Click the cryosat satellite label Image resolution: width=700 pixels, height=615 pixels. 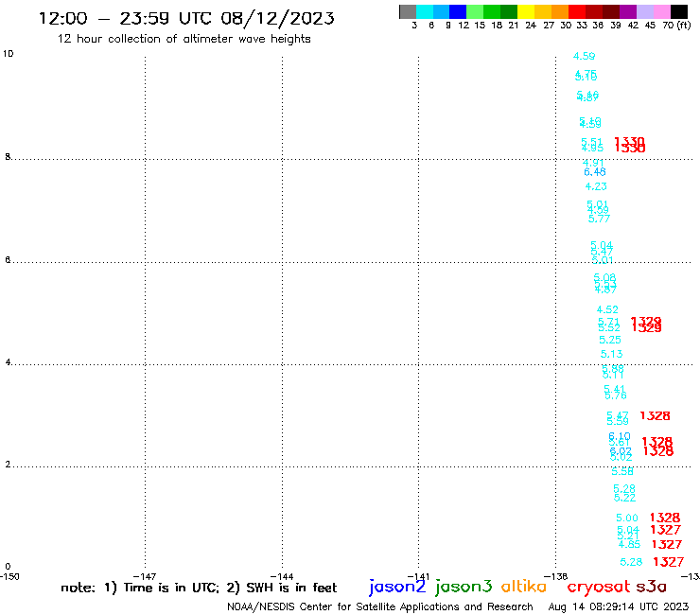599,587
